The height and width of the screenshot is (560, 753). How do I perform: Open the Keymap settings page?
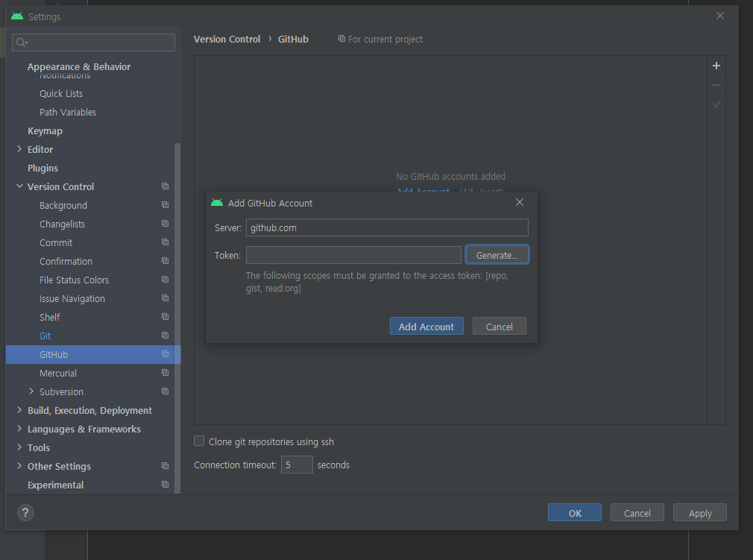click(45, 131)
